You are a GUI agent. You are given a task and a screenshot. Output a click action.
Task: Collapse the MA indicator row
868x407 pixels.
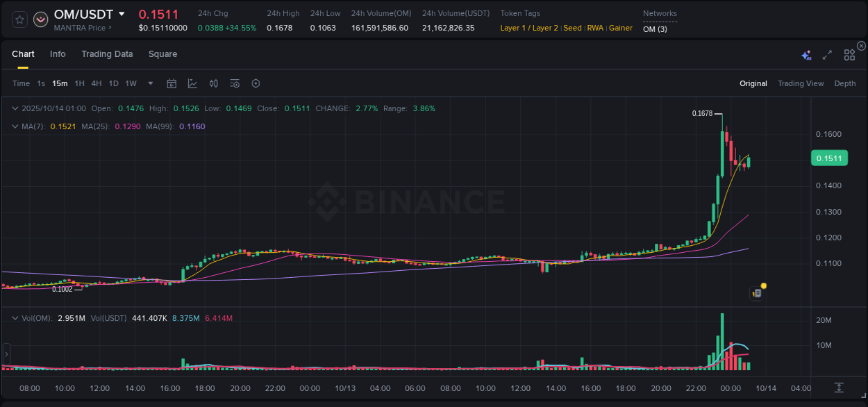pyautogui.click(x=15, y=126)
